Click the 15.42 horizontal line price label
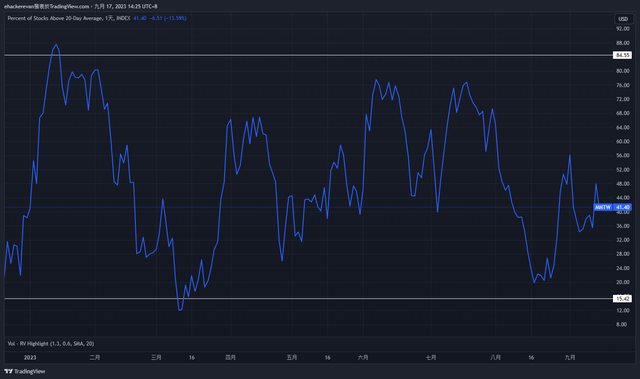This screenshot has height=379, width=640. pyautogui.click(x=622, y=299)
